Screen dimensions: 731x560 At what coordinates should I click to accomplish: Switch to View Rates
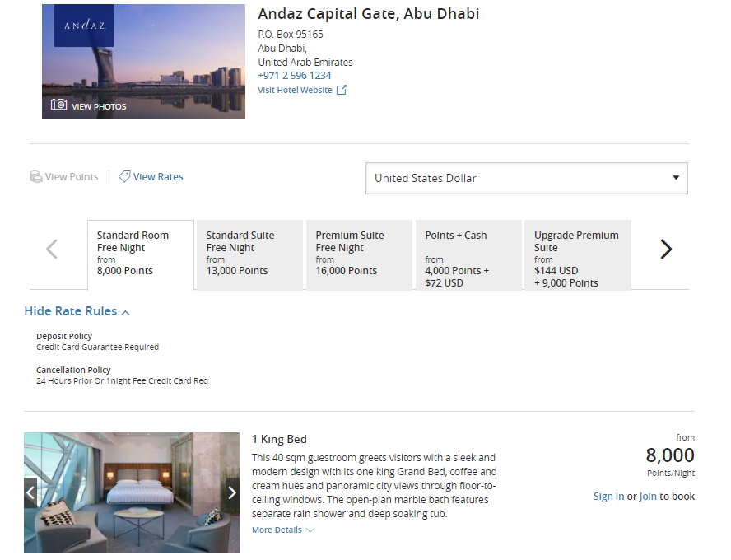click(x=158, y=177)
